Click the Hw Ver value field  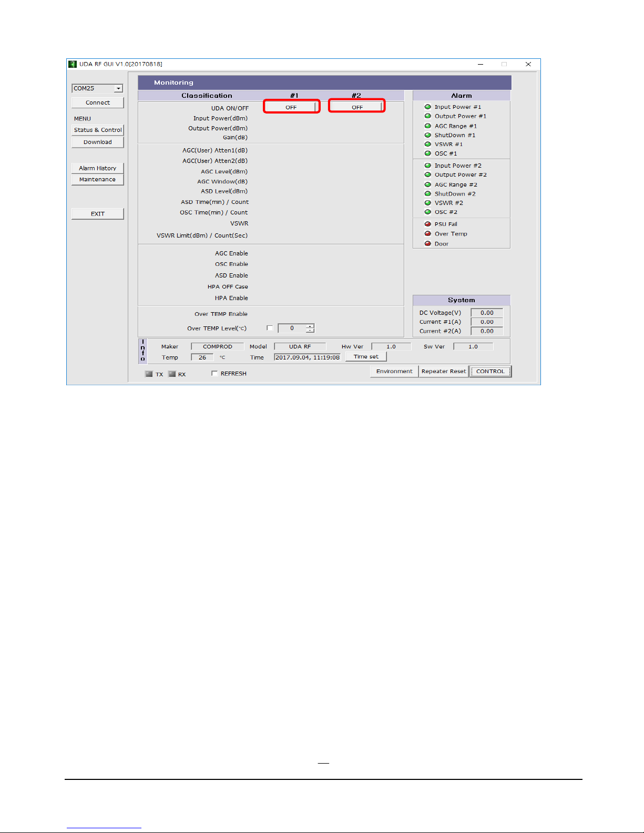391,346
